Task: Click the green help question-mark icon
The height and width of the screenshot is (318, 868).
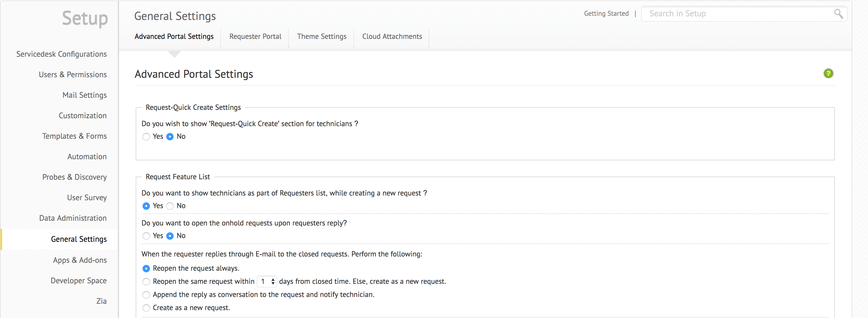Action: click(x=828, y=73)
